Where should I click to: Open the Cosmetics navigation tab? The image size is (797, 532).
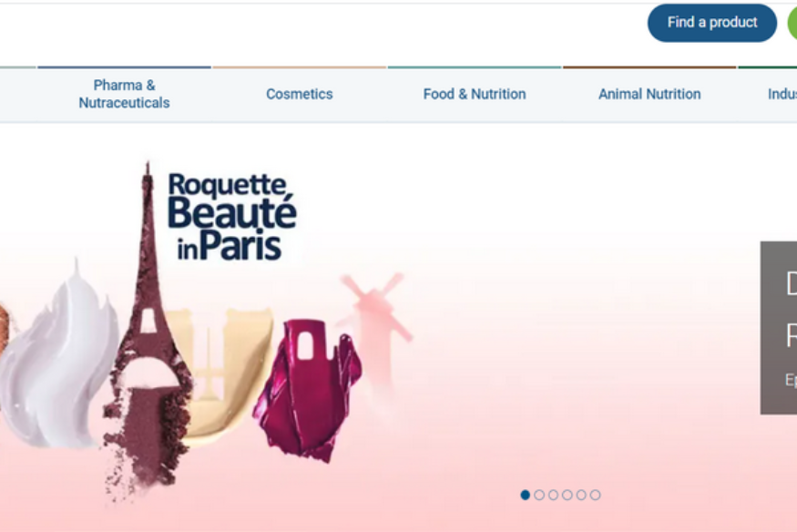click(x=300, y=94)
